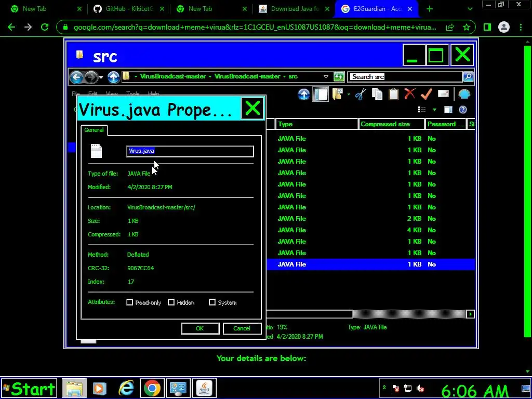Click the Start button

click(x=29, y=389)
